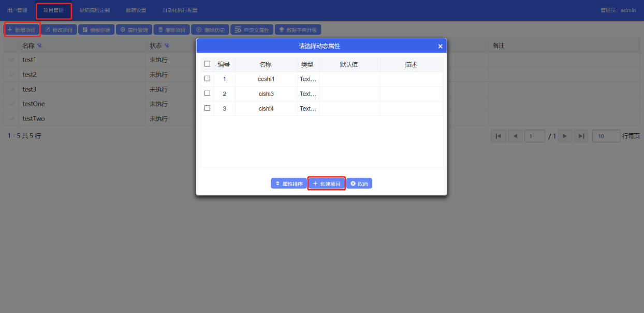Switch to the 项目管理 tab

tap(53, 10)
